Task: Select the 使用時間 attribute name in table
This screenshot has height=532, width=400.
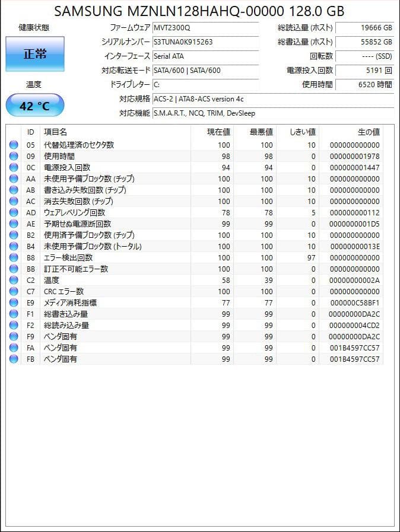Action: [x=59, y=156]
